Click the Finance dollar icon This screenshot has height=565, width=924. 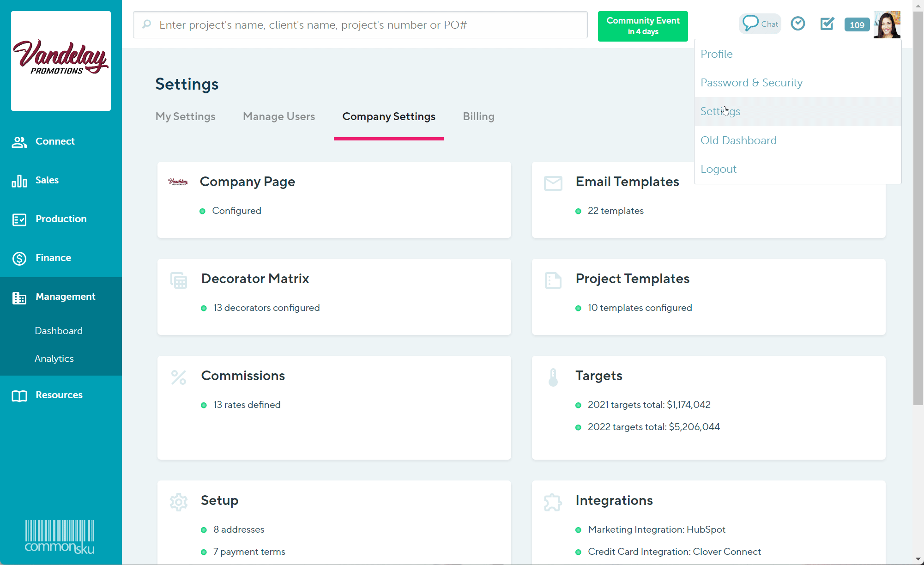coord(19,258)
